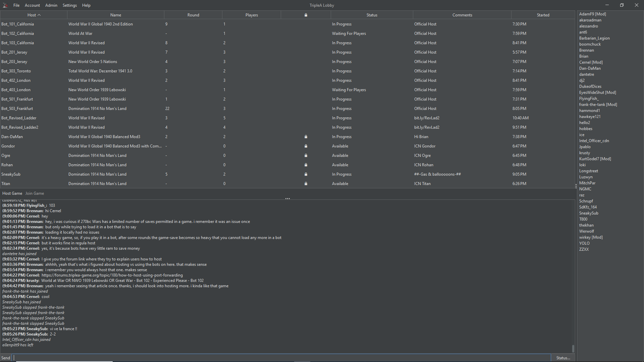The height and width of the screenshot is (362, 644).
Task: Focus the chat message input field
Action: click(x=282, y=358)
